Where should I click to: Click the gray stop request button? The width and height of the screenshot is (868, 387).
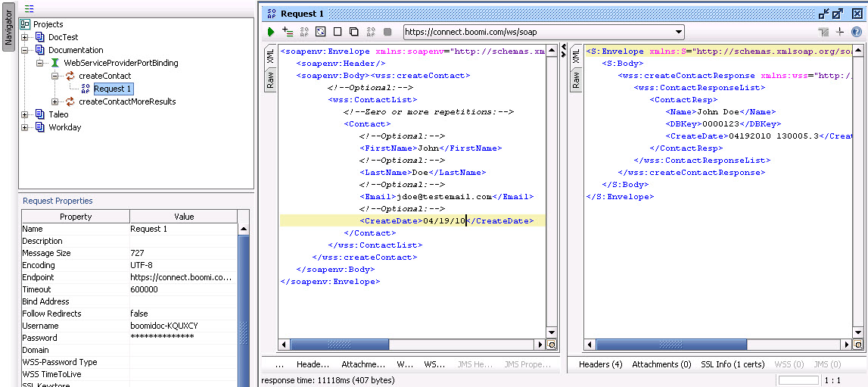pos(387,32)
